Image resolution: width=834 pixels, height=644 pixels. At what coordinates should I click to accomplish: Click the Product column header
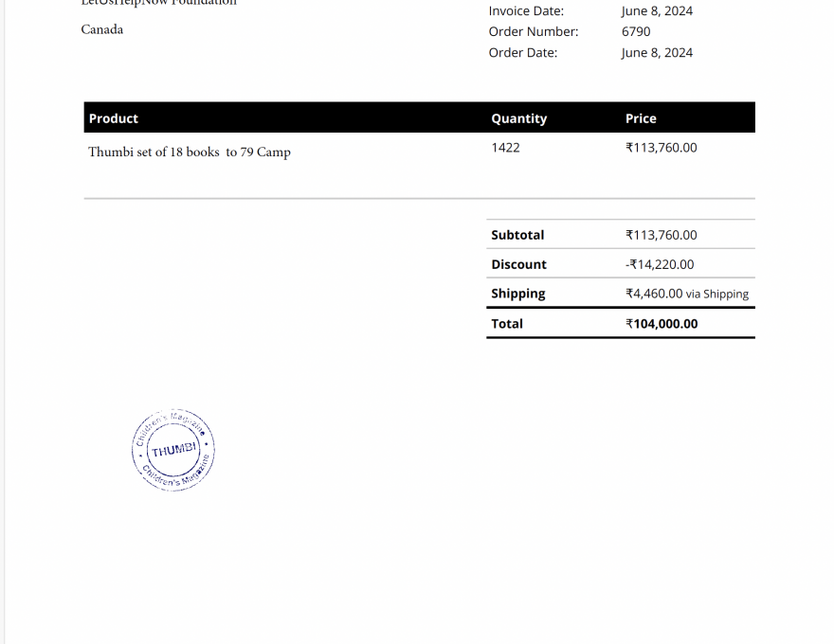[113, 118]
